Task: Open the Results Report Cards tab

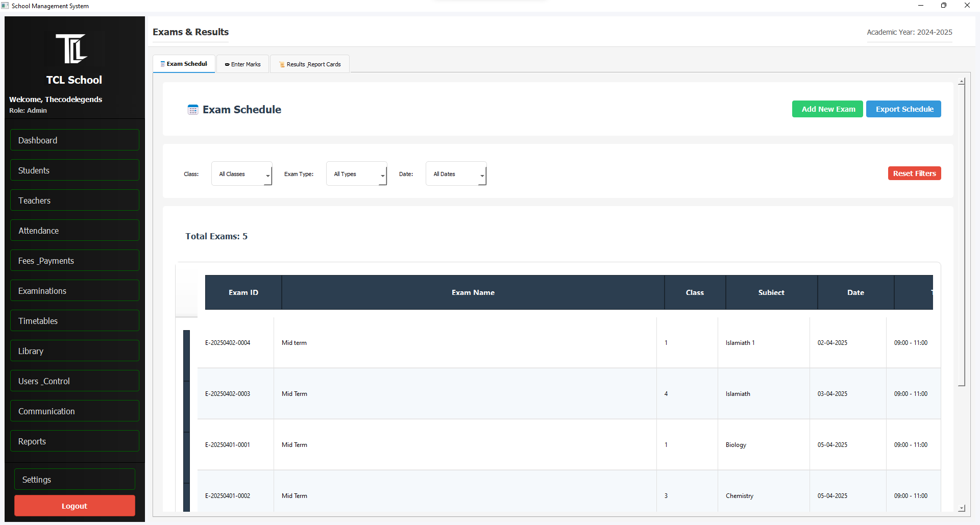Action: [x=310, y=64]
